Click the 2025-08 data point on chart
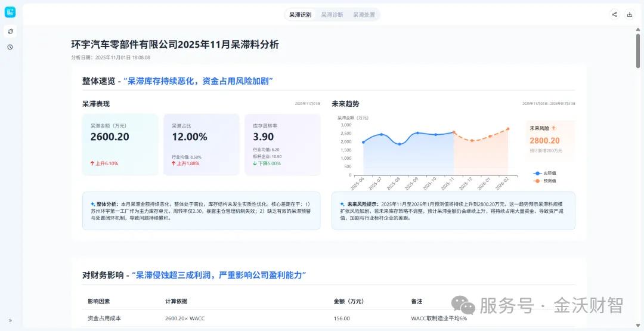This screenshot has width=644, height=331. pyautogui.click(x=399, y=144)
